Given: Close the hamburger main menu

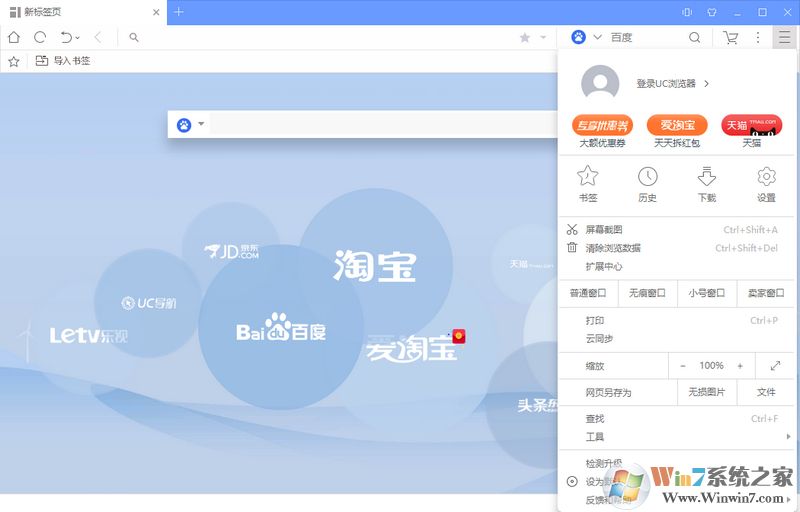Looking at the screenshot, I should point(784,37).
